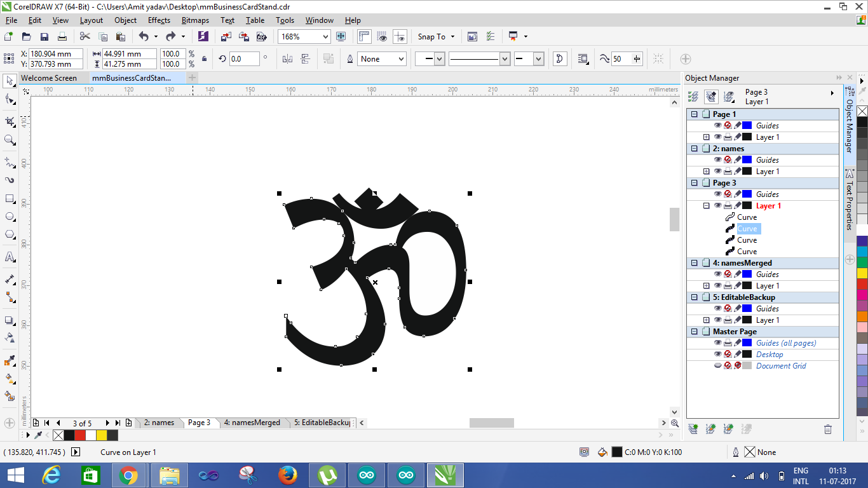
Task: Go to next page arrow
Action: point(107,423)
